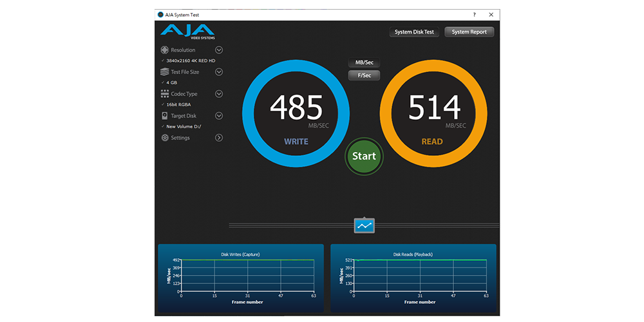Switch units to MB/Sec
This screenshot has height=322, width=644.
tap(364, 63)
